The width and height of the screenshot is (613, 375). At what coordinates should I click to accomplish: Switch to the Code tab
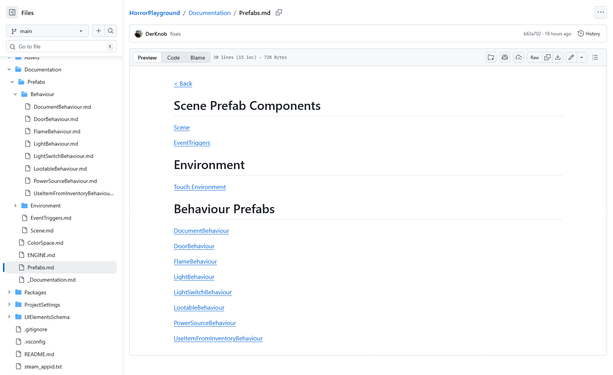173,57
